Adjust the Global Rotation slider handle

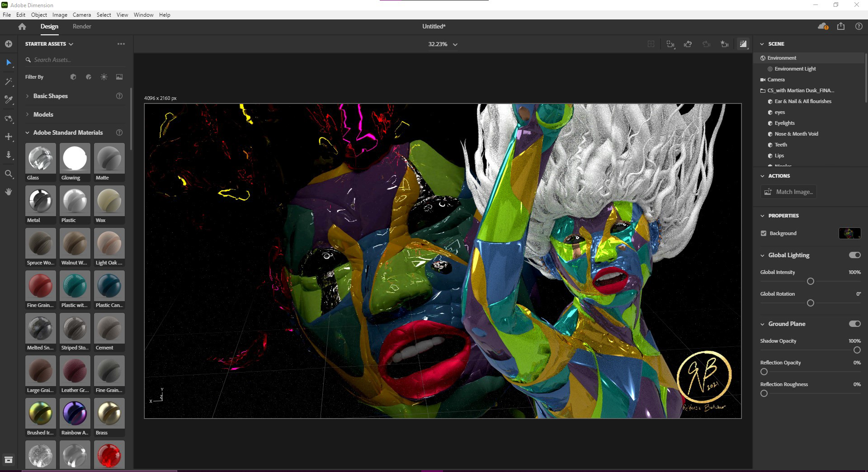click(811, 303)
